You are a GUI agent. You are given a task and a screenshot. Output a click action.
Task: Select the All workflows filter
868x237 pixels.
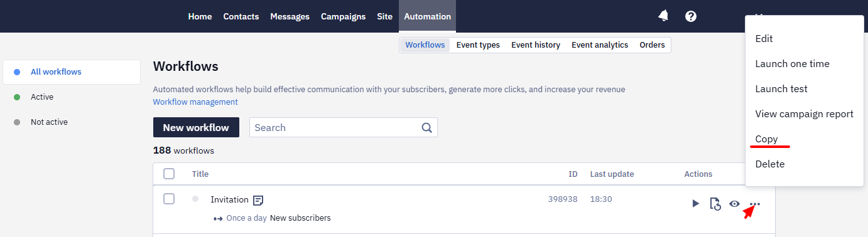point(72,72)
